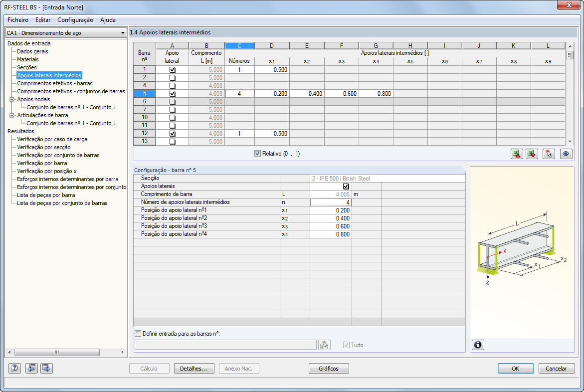
Task: Open Comprimentos efetivos - conjuntos de barras
Action: point(71,91)
